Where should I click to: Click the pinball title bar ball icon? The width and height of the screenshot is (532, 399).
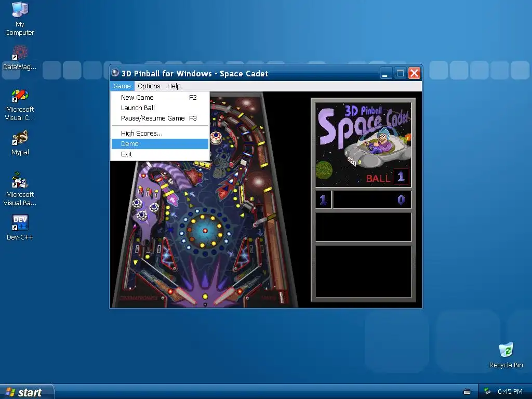115,73
